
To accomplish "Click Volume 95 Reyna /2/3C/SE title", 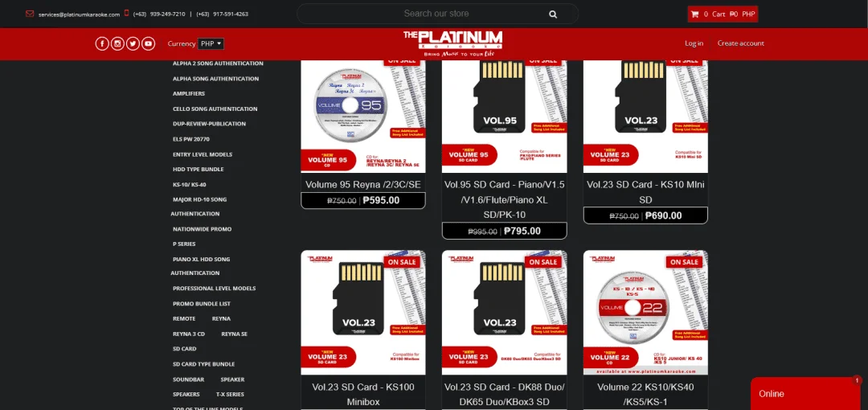I will click(363, 184).
